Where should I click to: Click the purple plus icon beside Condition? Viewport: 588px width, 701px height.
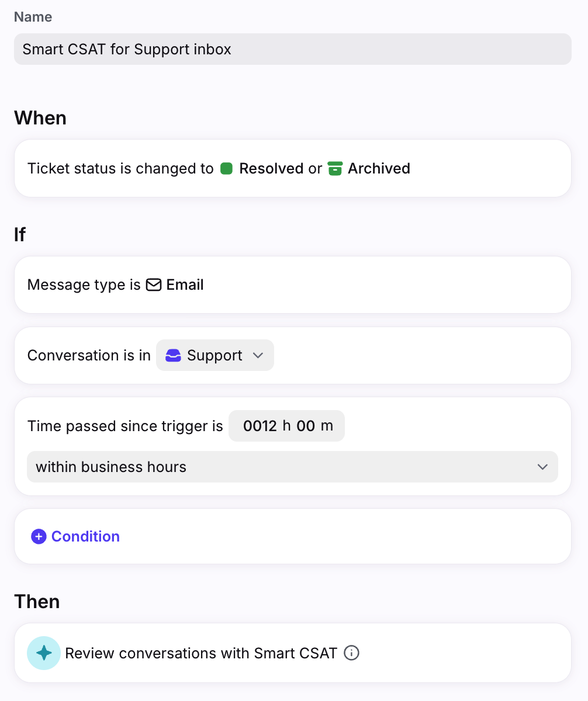pyautogui.click(x=39, y=537)
